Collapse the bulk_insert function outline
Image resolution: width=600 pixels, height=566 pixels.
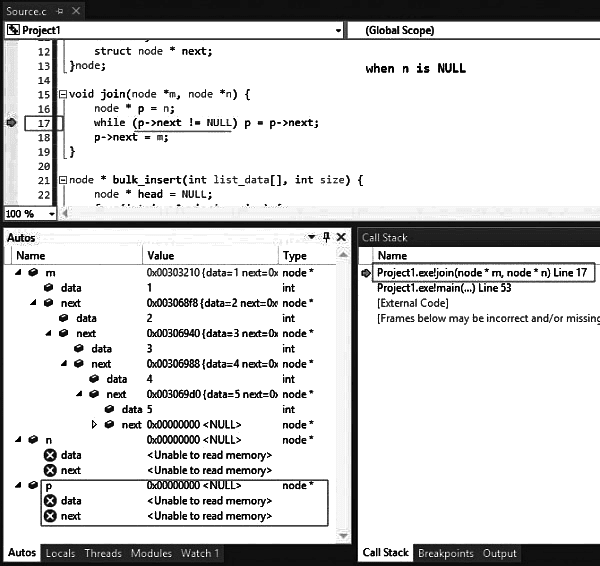pyautogui.click(x=62, y=180)
